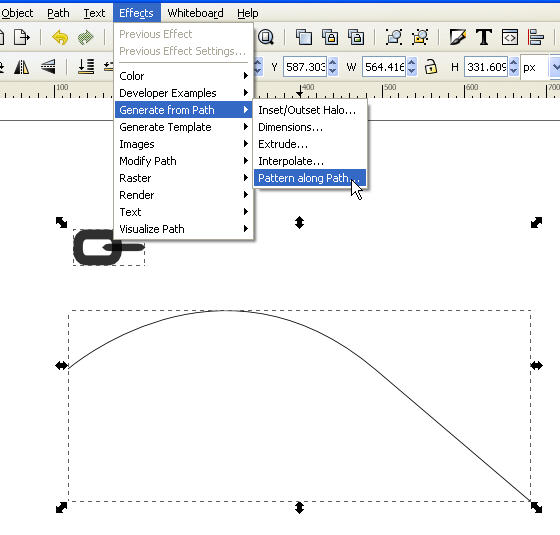
Task: Click the yellow Undo arrow icon
Action: tap(60, 37)
